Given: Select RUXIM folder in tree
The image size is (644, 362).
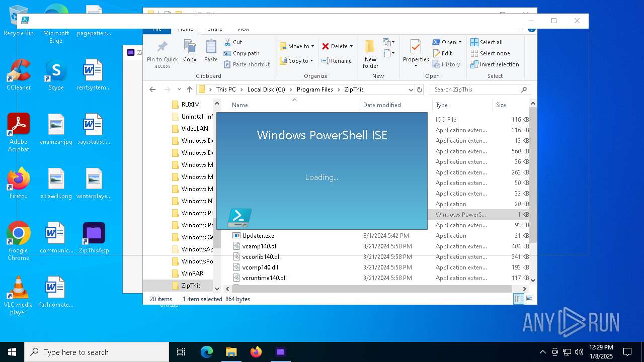Looking at the screenshot, I should (x=191, y=105).
